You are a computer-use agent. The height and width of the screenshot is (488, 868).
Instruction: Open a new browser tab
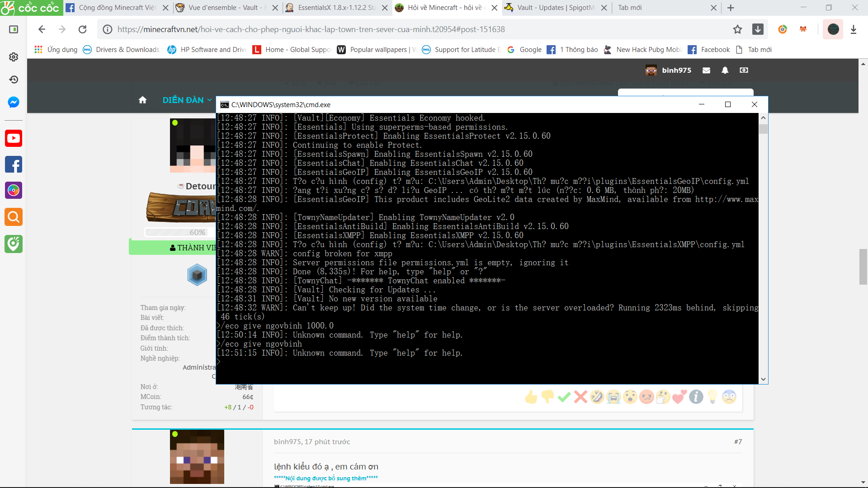point(731,8)
